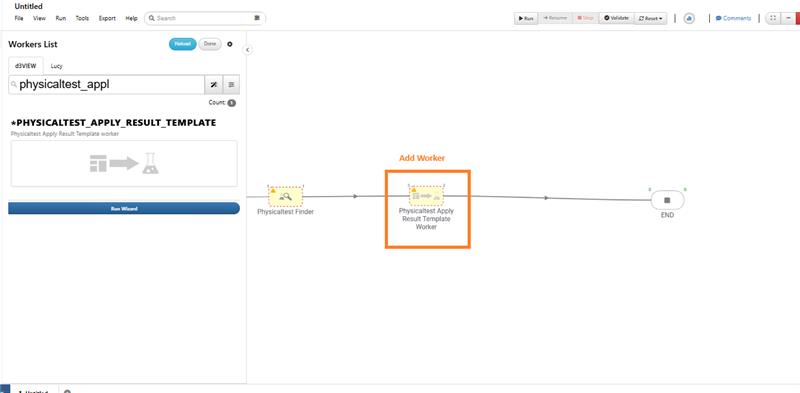This screenshot has height=393, width=800.
Task: Open the View menu
Action: [x=39, y=18]
